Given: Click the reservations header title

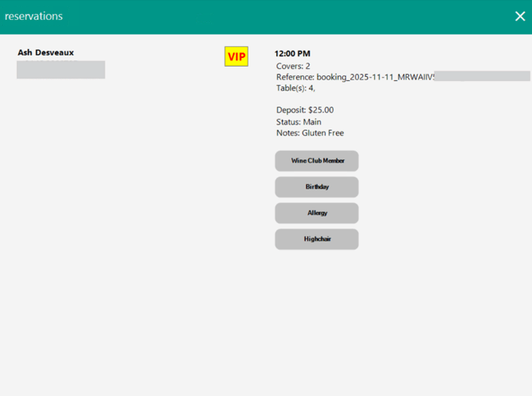Looking at the screenshot, I should click(33, 16).
